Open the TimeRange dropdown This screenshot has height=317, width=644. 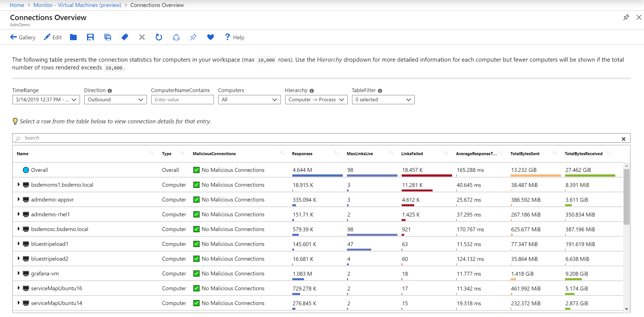tap(46, 100)
